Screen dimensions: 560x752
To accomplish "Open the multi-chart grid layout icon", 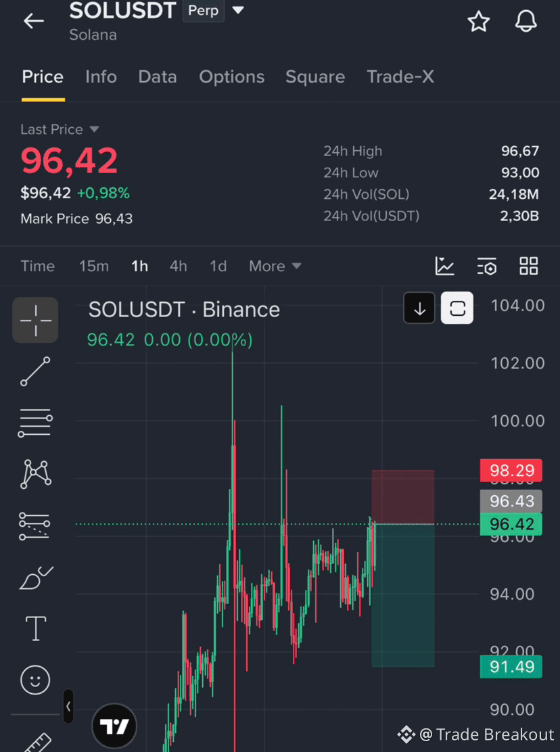I will 529,266.
